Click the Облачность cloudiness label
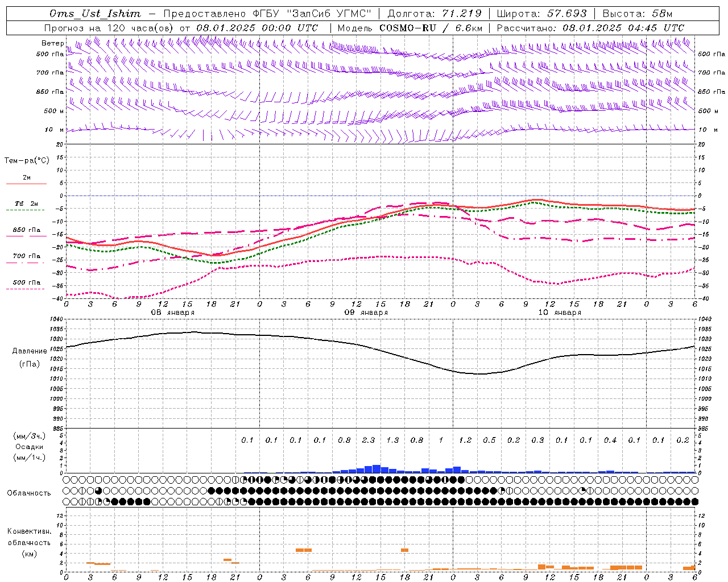This screenshot has height=582, width=728. (x=29, y=493)
